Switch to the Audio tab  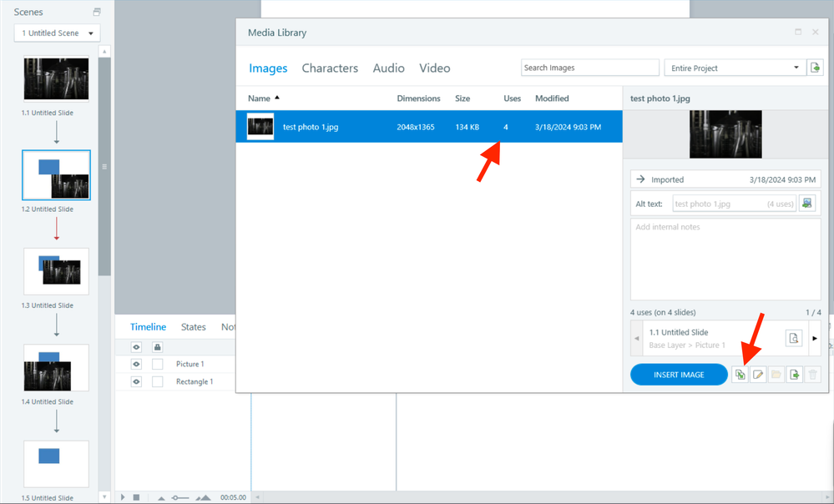coord(388,68)
